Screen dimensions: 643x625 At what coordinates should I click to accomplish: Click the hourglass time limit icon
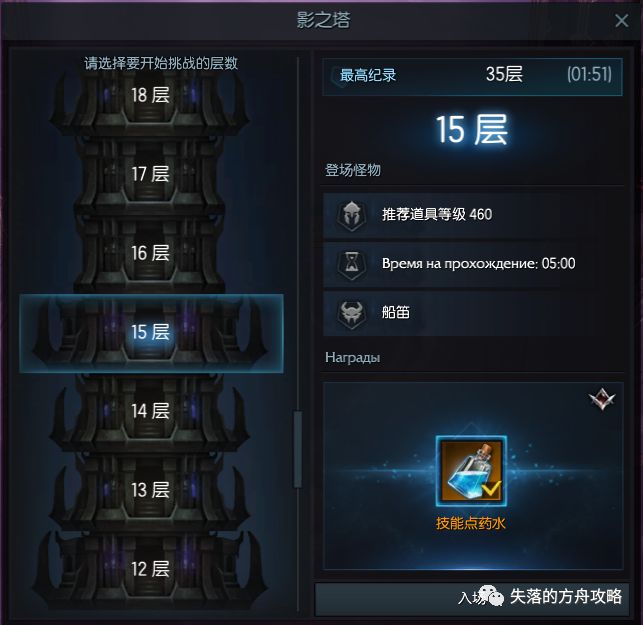pyautogui.click(x=351, y=265)
